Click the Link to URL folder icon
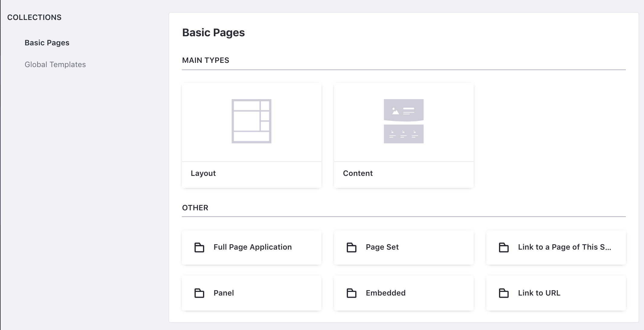 (x=504, y=293)
